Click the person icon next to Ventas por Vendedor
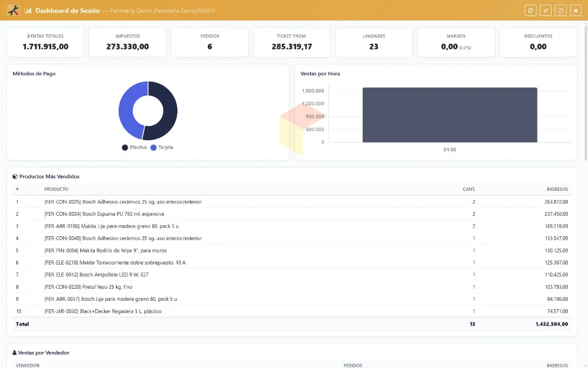This screenshot has height=368, width=588. pyautogui.click(x=14, y=352)
